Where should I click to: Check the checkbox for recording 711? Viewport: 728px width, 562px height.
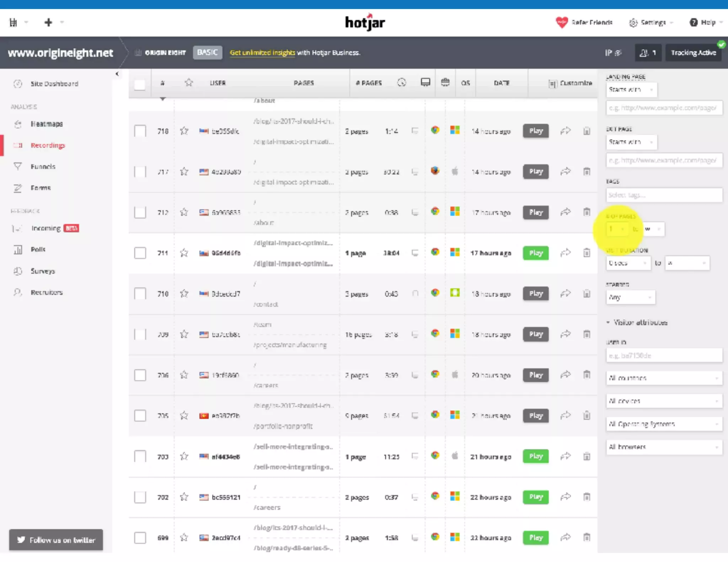140,253
